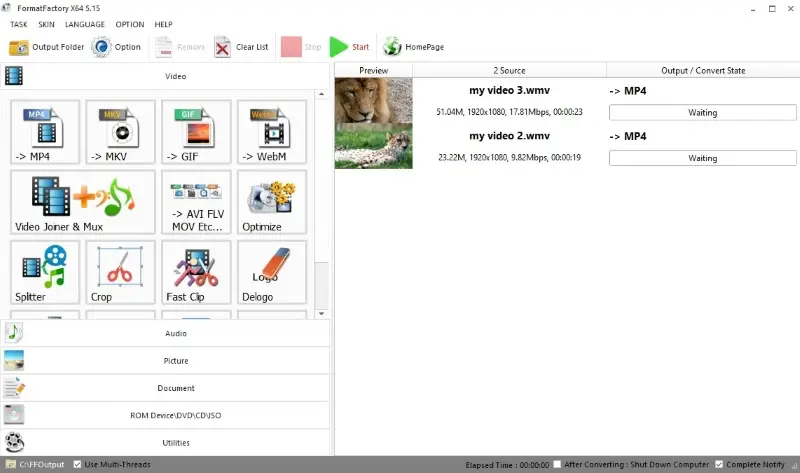Select the Crop tool
The height and width of the screenshot is (473, 800).
120,272
